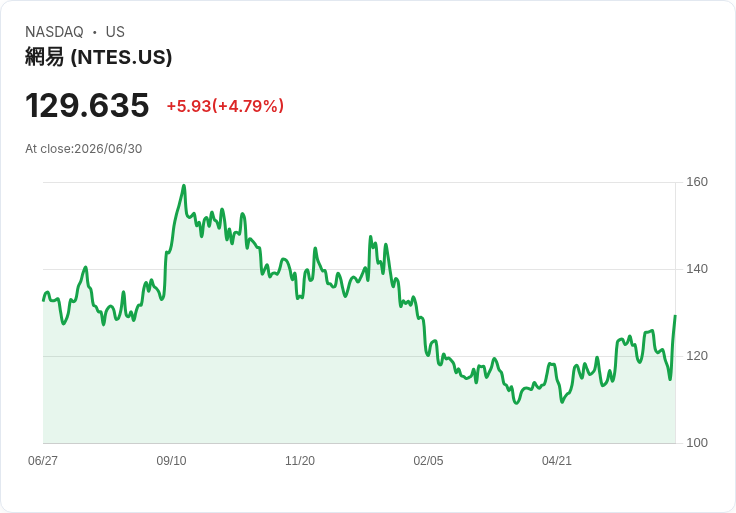Select the 11/20 x-axis date label
Image resolution: width=736 pixels, height=513 pixels.
pos(300,461)
